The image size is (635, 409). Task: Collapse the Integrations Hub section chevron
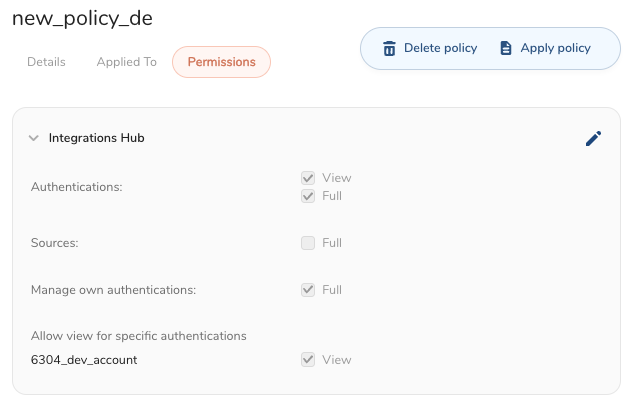pos(34,138)
